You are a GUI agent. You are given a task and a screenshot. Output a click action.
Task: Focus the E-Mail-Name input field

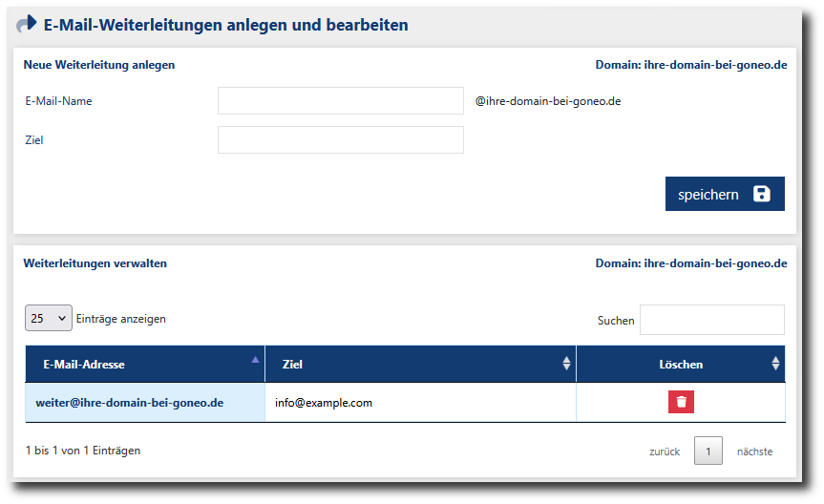tap(340, 101)
